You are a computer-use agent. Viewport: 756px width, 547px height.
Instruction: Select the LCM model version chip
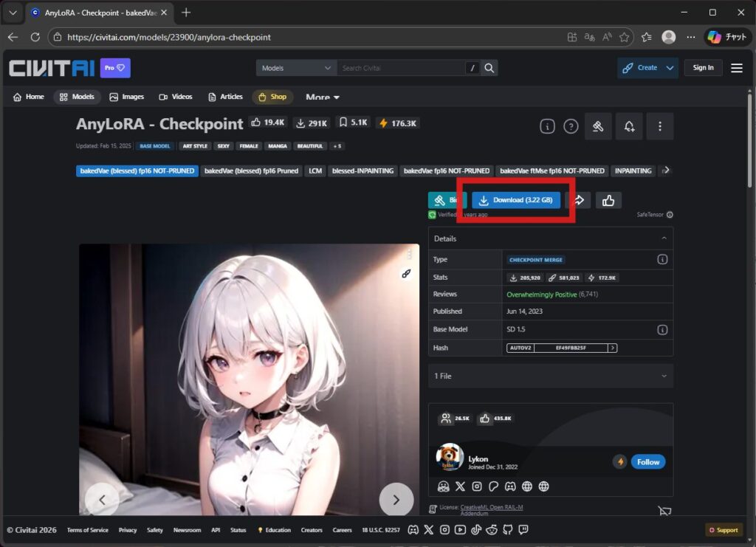coord(315,171)
